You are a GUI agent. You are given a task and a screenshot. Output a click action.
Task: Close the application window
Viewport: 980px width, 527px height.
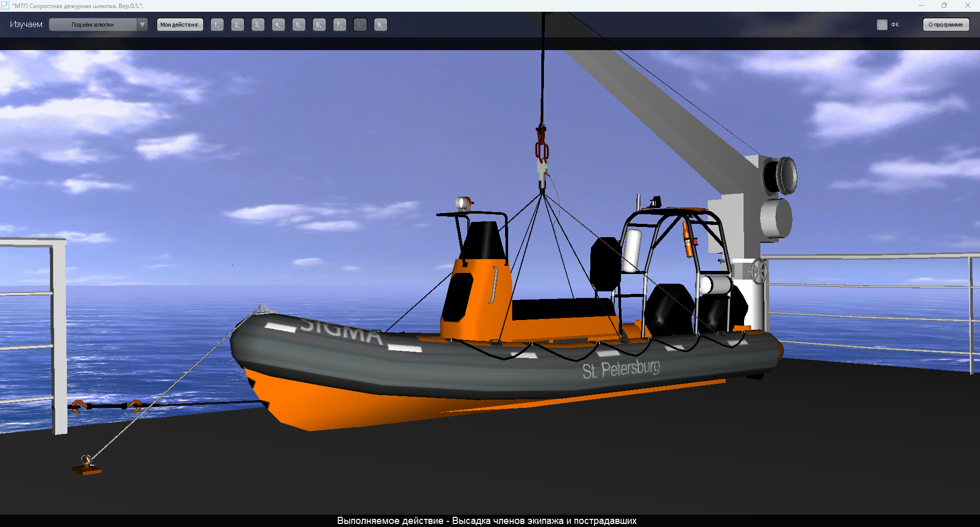(x=967, y=6)
